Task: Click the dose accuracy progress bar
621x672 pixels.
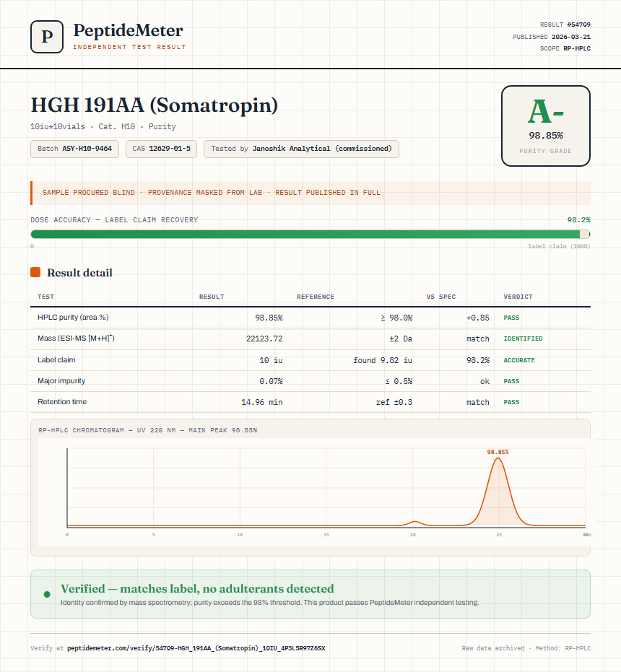Action: pyautogui.click(x=310, y=234)
